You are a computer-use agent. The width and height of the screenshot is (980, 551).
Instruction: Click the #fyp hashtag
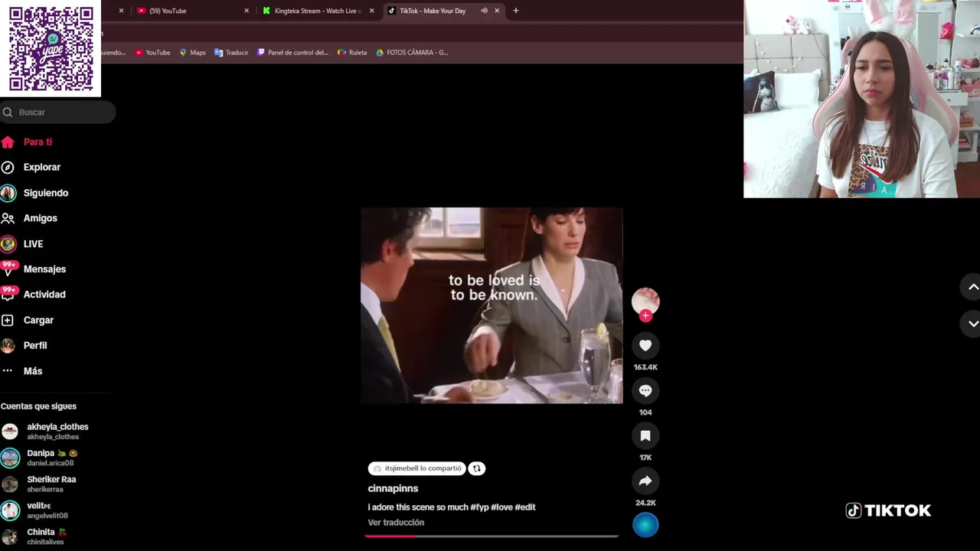pos(479,507)
